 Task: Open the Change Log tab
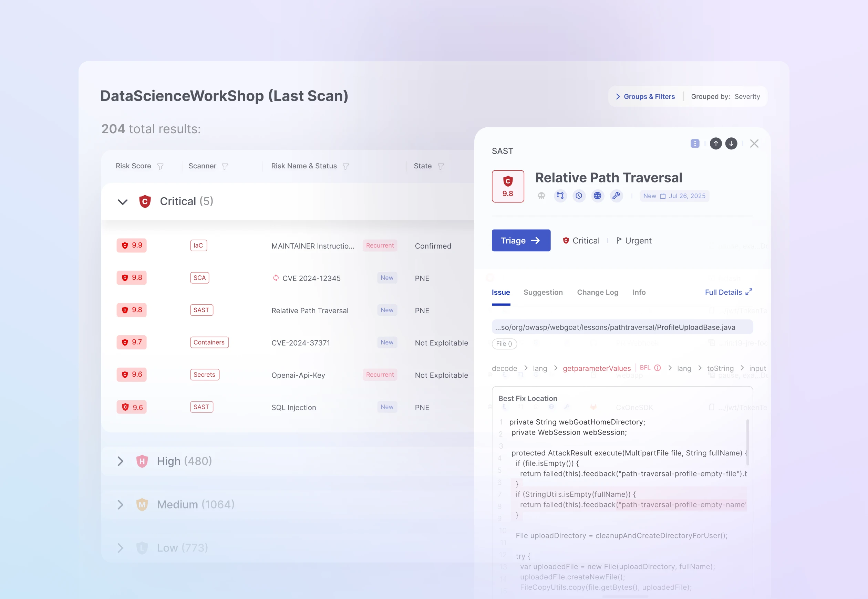click(x=597, y=292)
